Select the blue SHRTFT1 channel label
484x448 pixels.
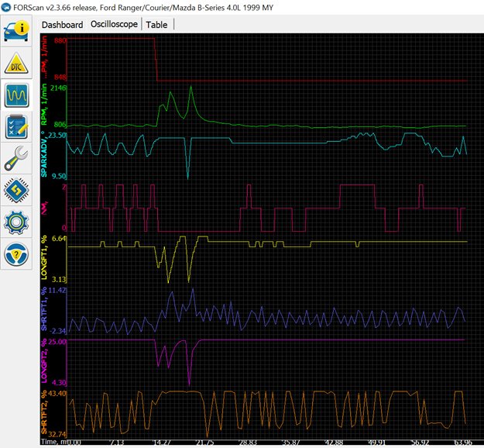pyautogui.click(x=44, y=310)
